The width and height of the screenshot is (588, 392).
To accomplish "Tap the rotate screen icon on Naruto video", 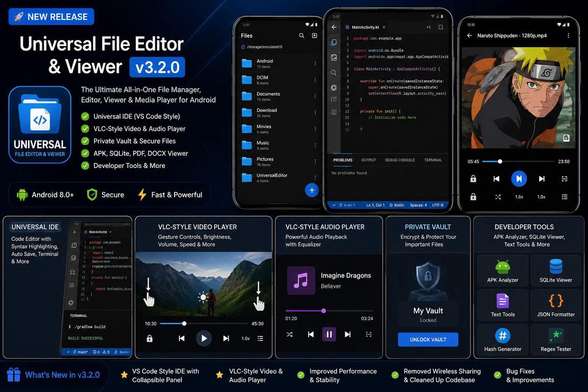I will (566, 138).
